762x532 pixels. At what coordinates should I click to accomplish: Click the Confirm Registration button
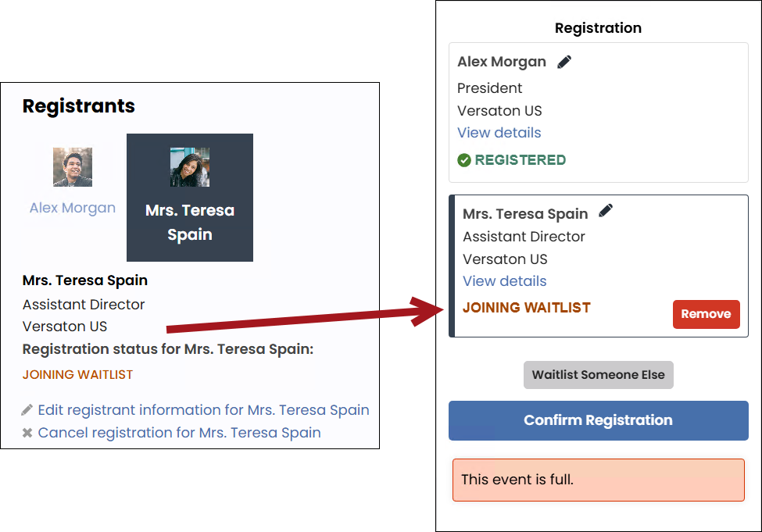click(598, 421)
